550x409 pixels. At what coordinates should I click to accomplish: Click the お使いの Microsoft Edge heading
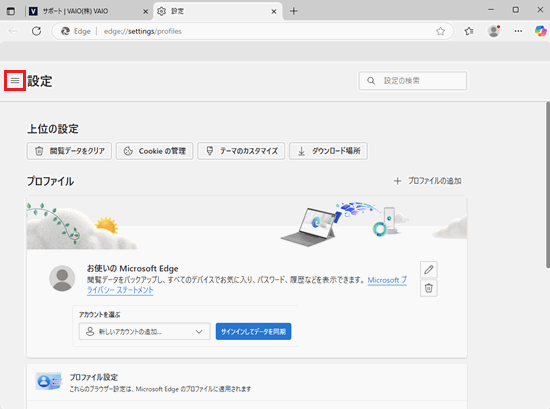pos(133,269)
